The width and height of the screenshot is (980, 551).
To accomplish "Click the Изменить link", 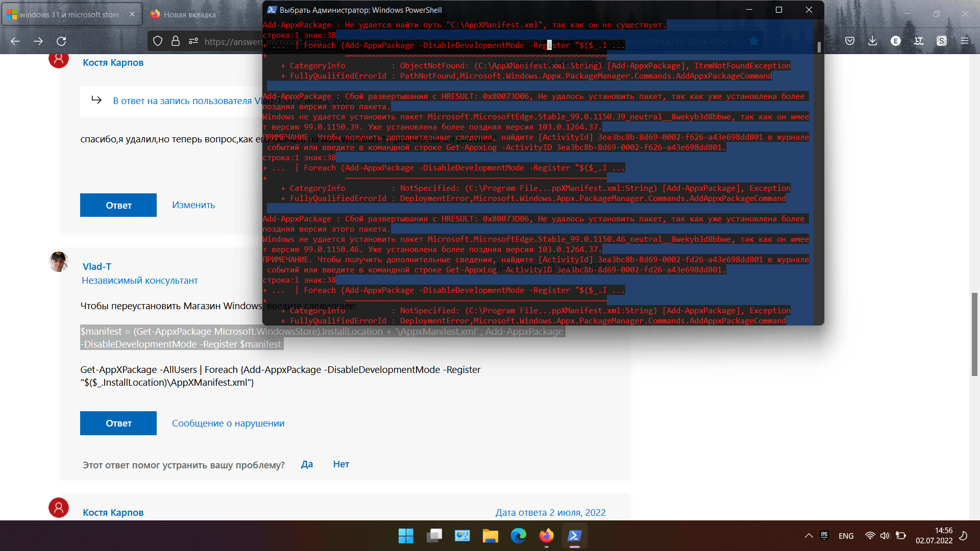I will coord(193,205).
